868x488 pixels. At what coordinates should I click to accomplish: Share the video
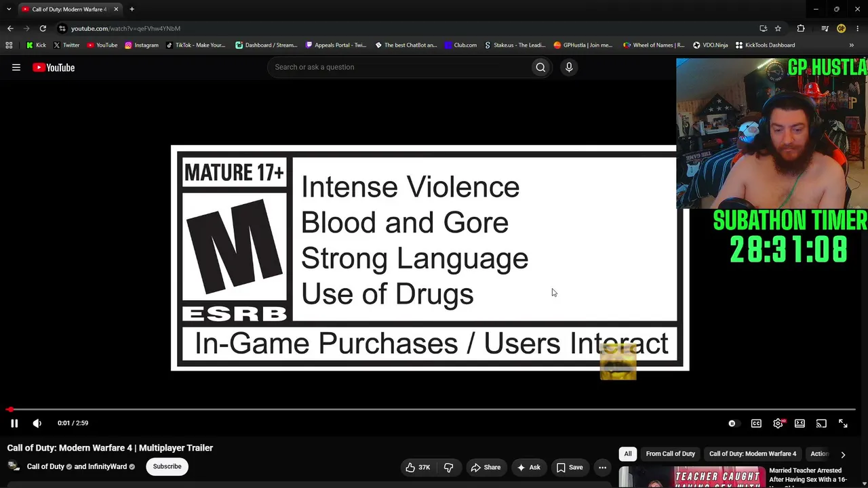tap(486, 467)
